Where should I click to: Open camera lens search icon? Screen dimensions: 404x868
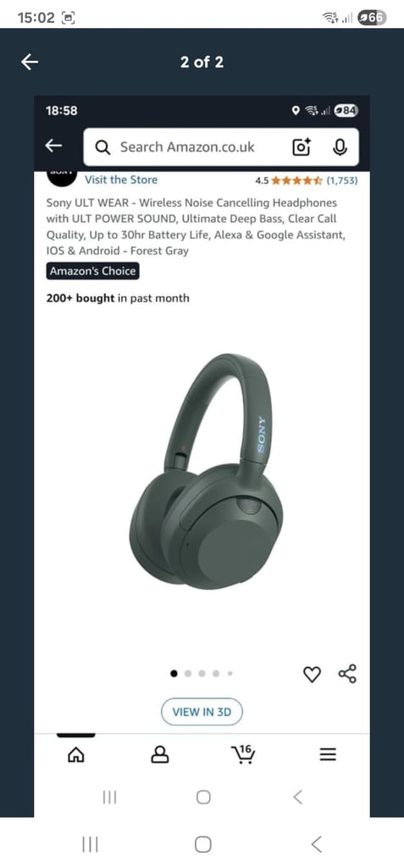[301, 147]
